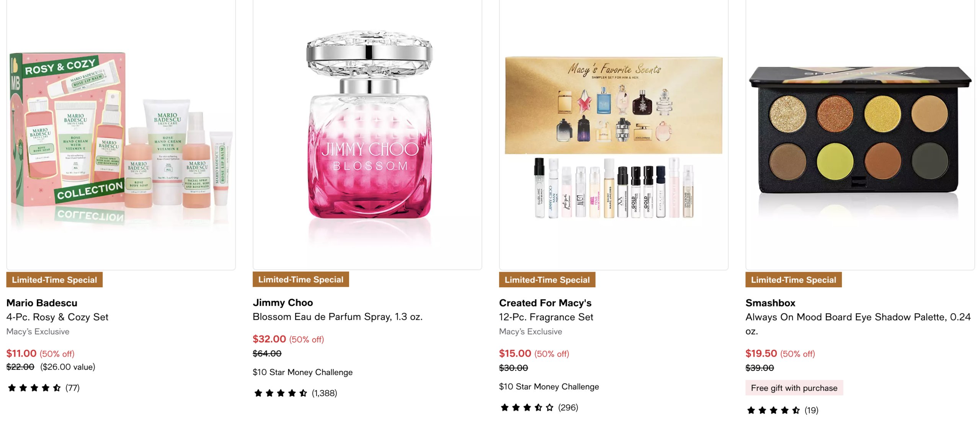Click the star rating for Mario Badescu set
Viewport: 980px width, 421px height.
tap(34, 387)
